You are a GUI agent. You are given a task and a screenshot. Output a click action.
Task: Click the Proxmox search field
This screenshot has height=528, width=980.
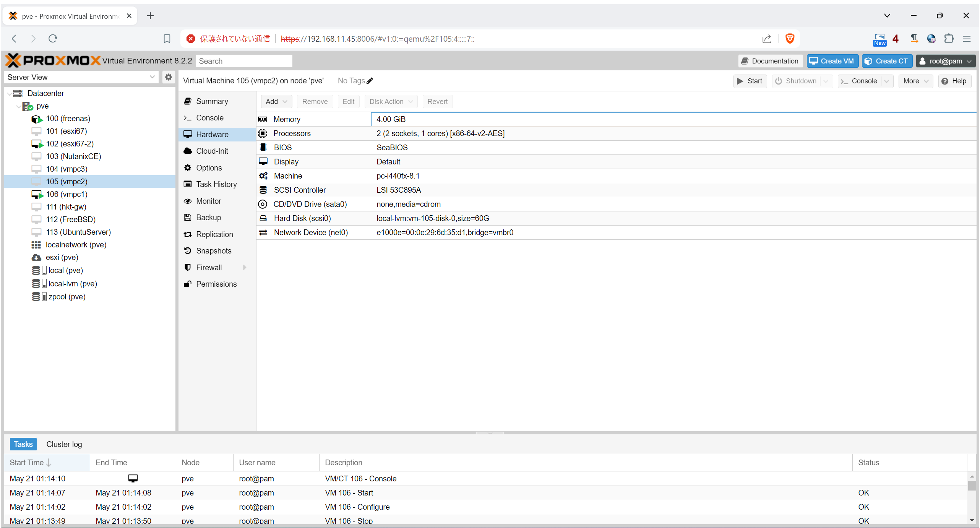pos(244,61)
